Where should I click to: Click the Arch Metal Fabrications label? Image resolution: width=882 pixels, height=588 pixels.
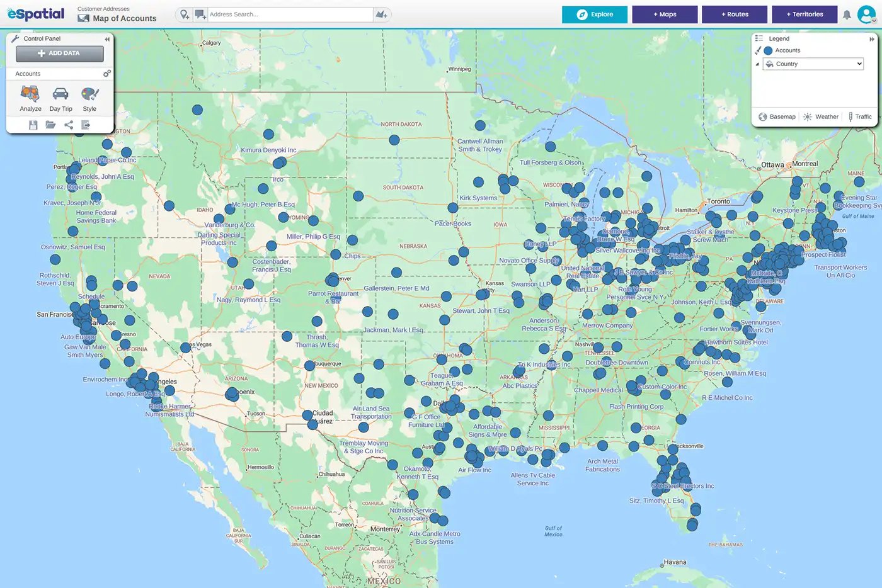[x=602, y=465]
